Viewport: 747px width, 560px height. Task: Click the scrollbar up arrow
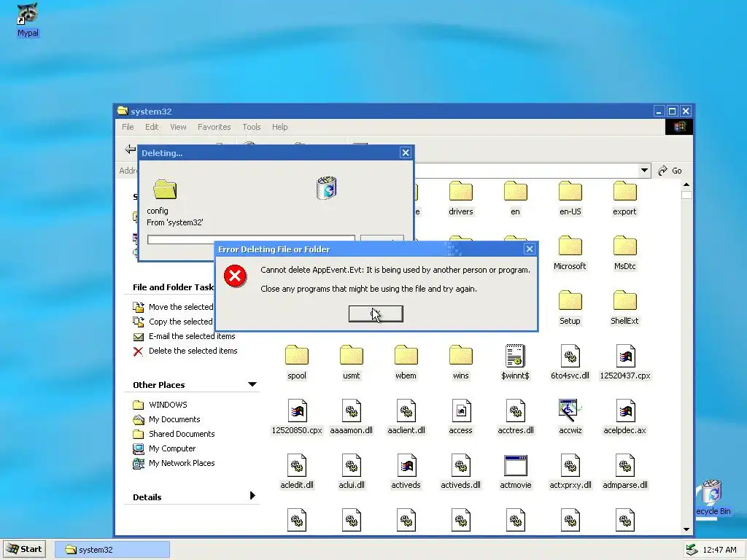686,184
